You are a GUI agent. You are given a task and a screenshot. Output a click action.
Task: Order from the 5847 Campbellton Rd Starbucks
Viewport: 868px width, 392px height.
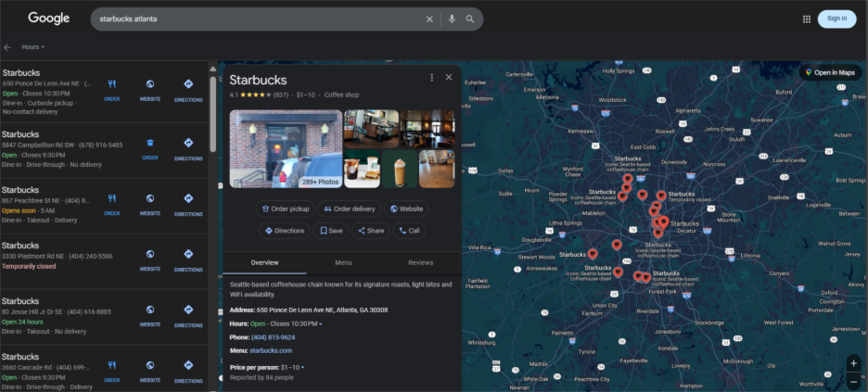[x=150, y=148]
